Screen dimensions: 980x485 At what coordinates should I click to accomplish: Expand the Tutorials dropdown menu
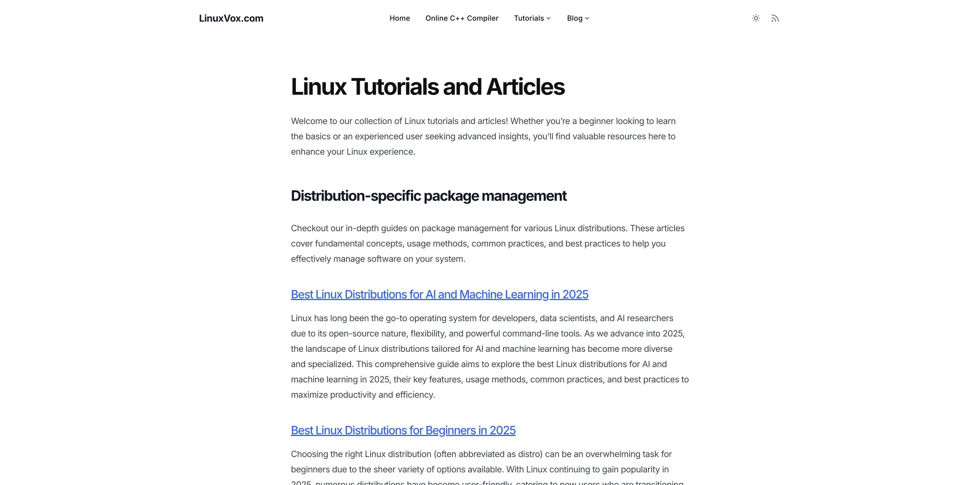[x=532, y=18]
